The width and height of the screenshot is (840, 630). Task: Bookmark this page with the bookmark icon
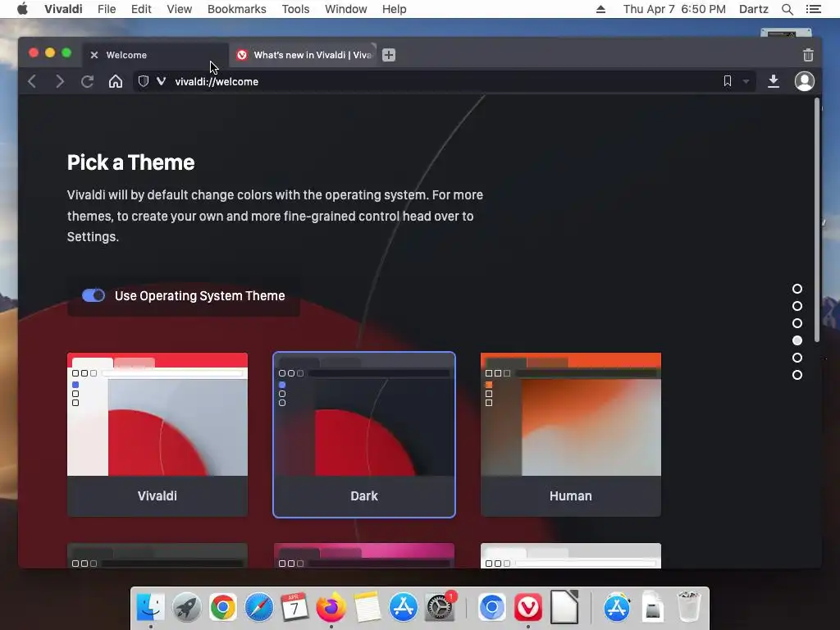pyautogui.click(x=727, y=81)
